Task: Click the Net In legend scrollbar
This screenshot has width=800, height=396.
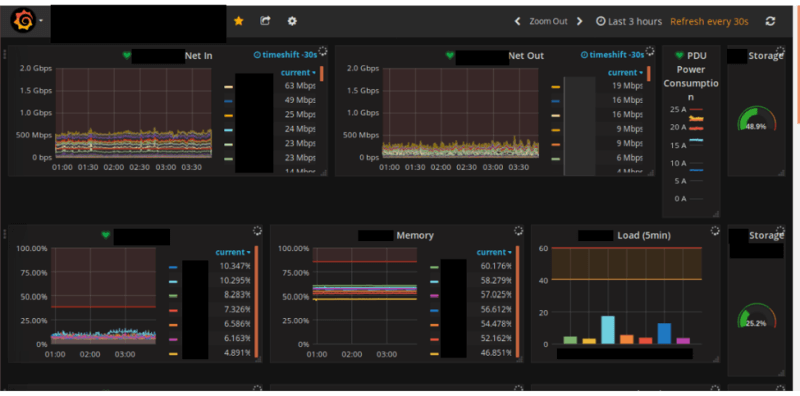Action: click(x=321, y=73)
